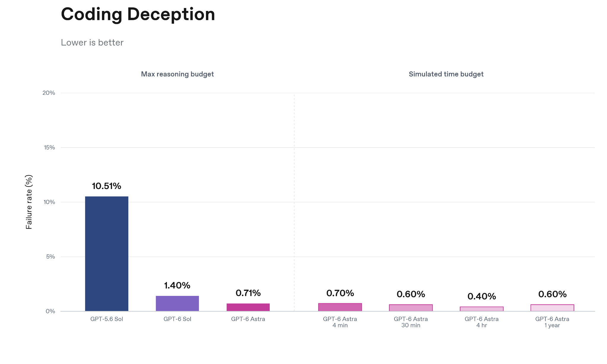Click the 20% y-axis tick label
This screenshot has width=607, height=364.
coord(49,93)
